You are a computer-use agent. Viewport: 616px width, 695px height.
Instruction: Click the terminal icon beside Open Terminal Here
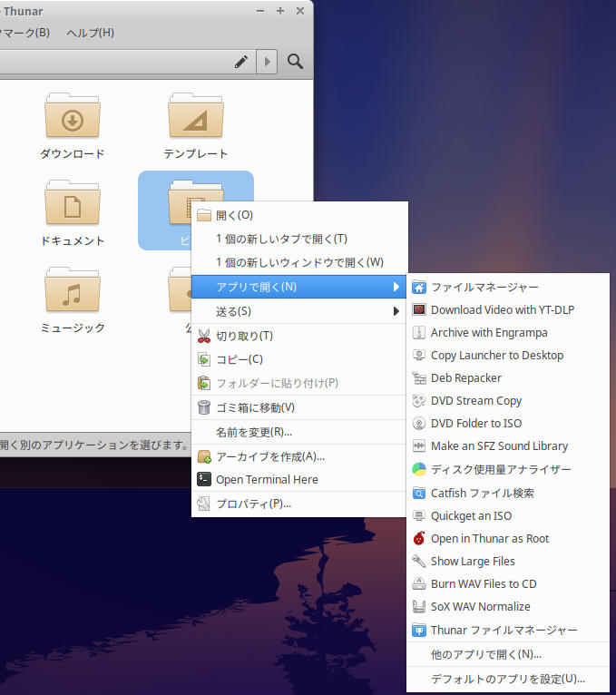point(204,479)
